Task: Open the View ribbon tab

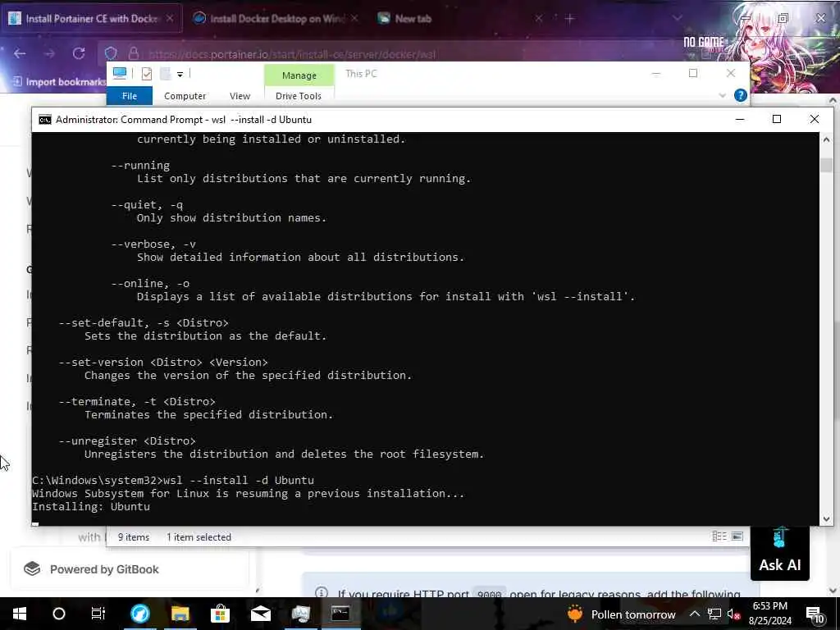Action: (x=240, y=96)
